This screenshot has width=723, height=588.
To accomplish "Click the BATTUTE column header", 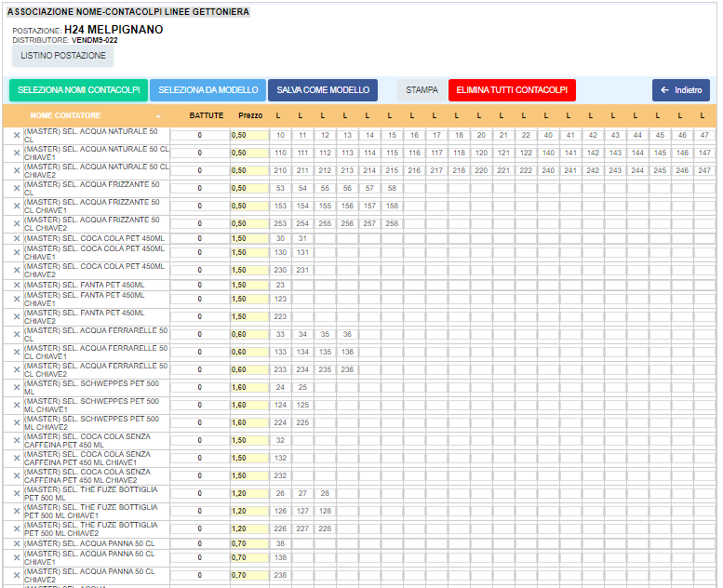I will coord(207,115).
